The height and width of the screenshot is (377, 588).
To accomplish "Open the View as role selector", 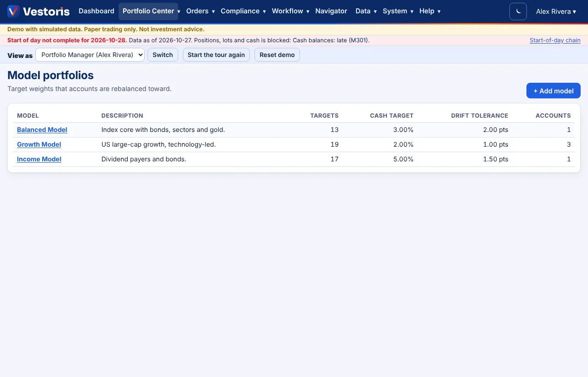I will (90, 55).
